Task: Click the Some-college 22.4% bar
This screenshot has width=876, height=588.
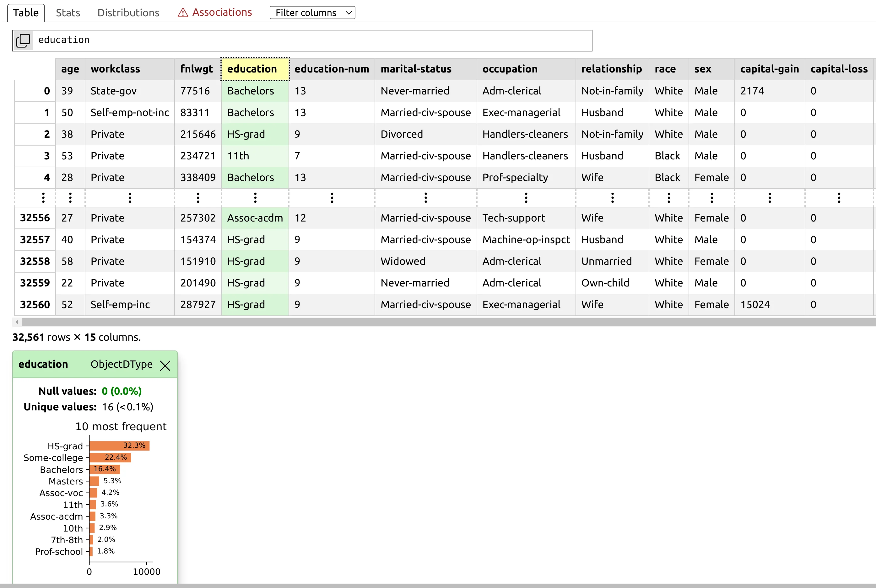Action: pyautogui.click(x=110, y=457)
